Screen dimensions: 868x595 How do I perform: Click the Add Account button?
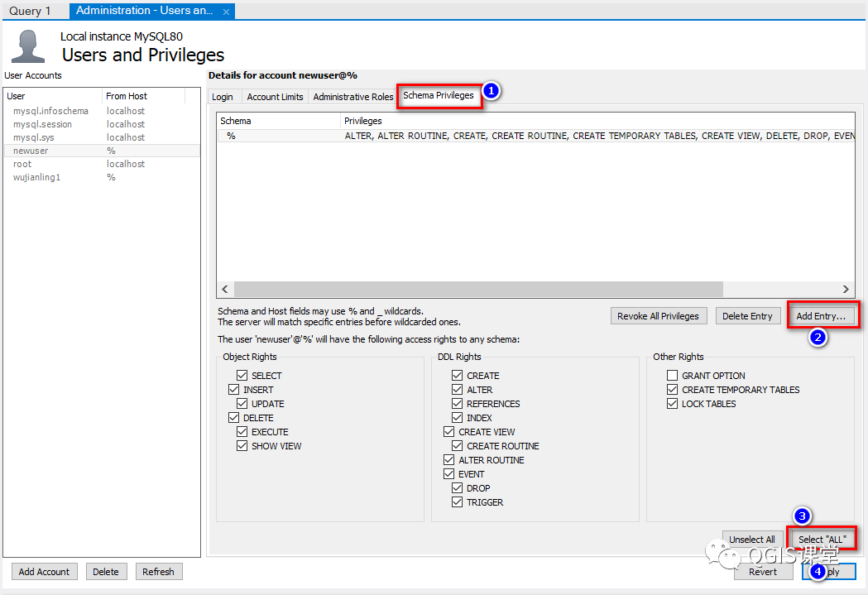pos(45,572)
